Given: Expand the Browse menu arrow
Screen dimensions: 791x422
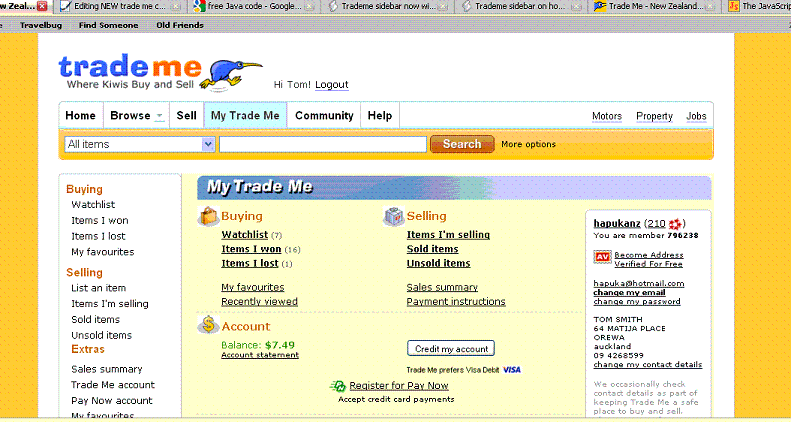Looking at the screenshot, I should pos(159,116).
